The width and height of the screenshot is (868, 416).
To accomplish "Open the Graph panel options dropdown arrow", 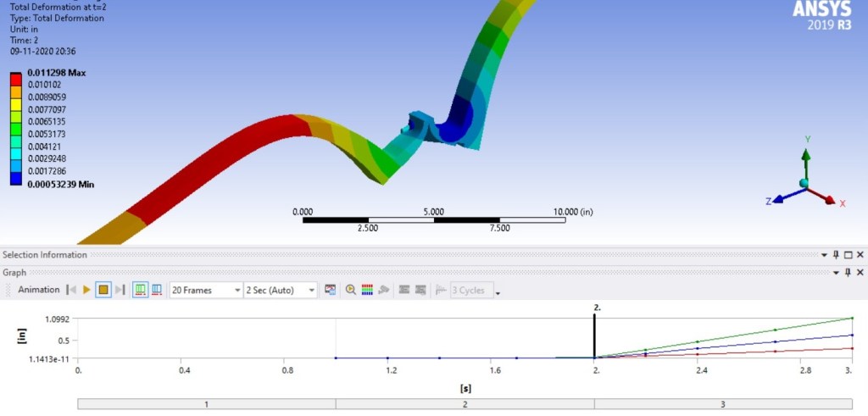I will coord(823,273).
